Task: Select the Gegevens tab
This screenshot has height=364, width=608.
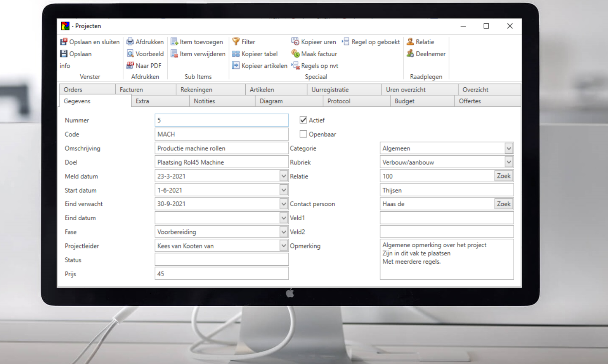Action: click(95, 101)
